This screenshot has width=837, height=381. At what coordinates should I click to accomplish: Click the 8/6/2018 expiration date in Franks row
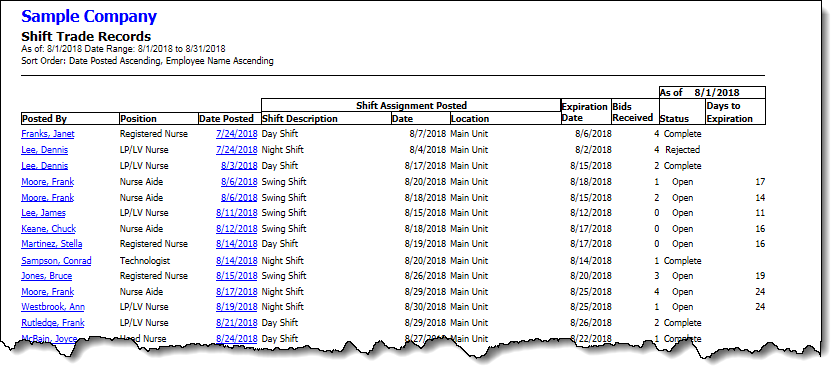(594, 134)
